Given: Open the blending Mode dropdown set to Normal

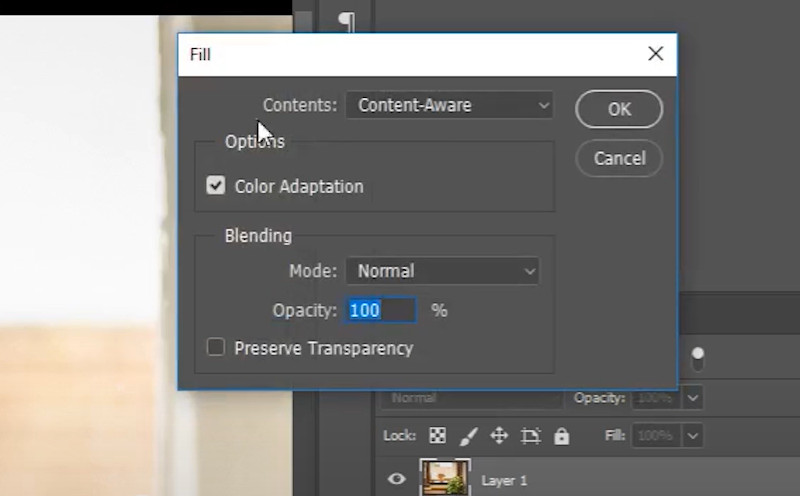Looking at the screenshot, I should tap(442, 271).
